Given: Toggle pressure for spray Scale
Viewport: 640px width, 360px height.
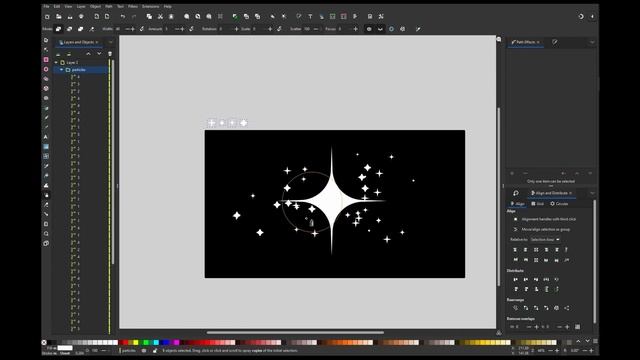Looking at the screenshot, I should pos(279,29).
